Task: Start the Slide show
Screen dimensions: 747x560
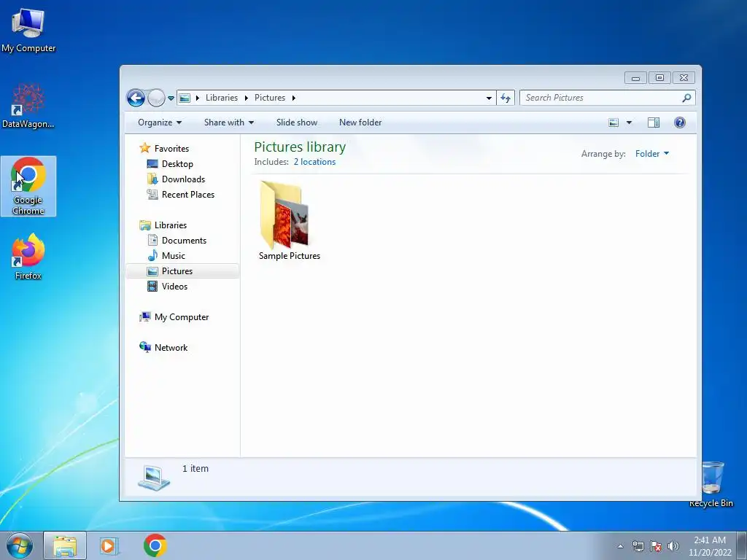Action: click(297, 122)
